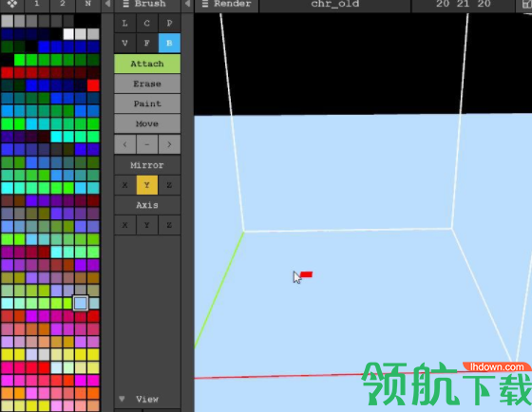
Task: Open the Render panel menu icon
Action: (x=205, y=4)
